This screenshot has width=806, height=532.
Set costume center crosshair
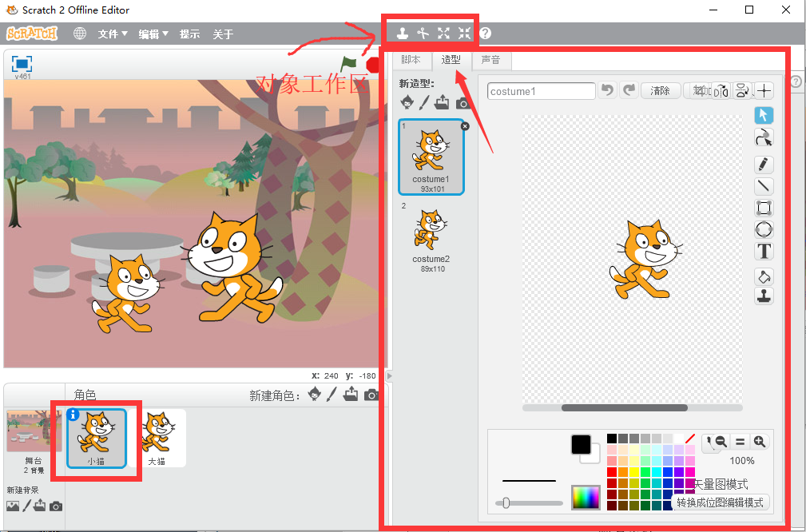pos(764,91)
